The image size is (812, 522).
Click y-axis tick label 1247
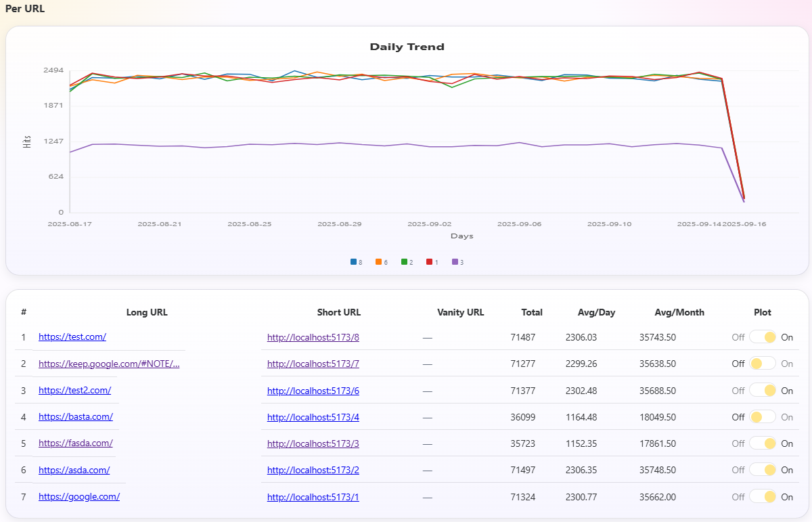click(x=53, y=142)
